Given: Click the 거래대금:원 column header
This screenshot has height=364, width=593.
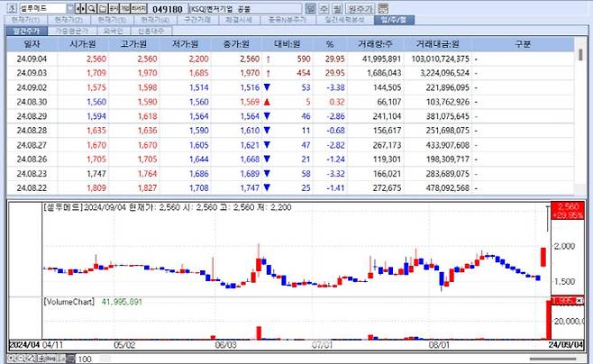Looking at the screenshot, I should [438, 44].
